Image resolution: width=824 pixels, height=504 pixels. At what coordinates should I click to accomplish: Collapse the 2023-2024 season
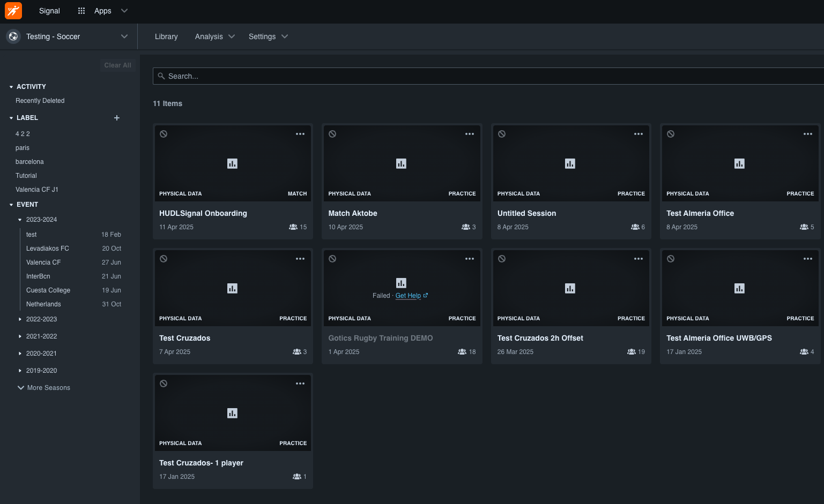[20, 220]
